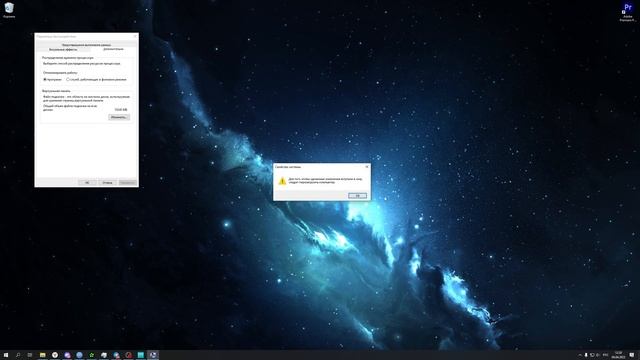Open the purple messenger icon on the taskbar
The height and width of the screenshot is (360, 640).
[x=67, y=355]
